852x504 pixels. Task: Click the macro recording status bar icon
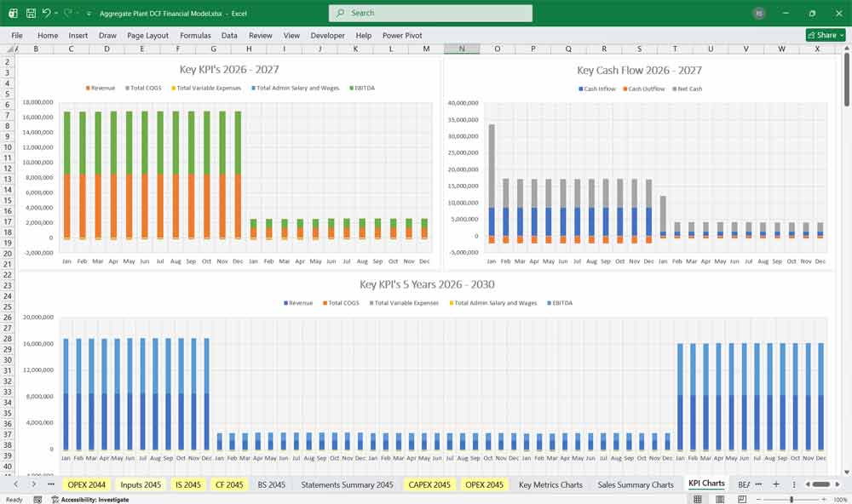[37, 499]
